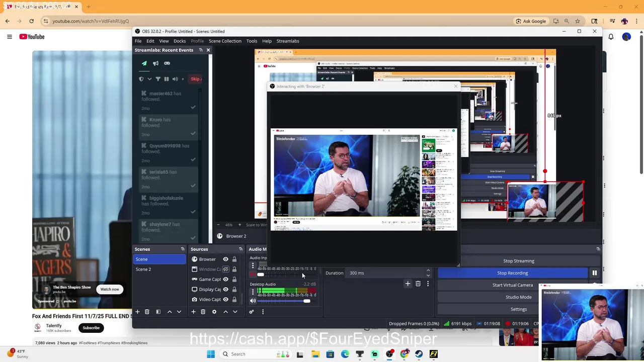Mark Kruvo follow event as read

click(x=193, y=133)
